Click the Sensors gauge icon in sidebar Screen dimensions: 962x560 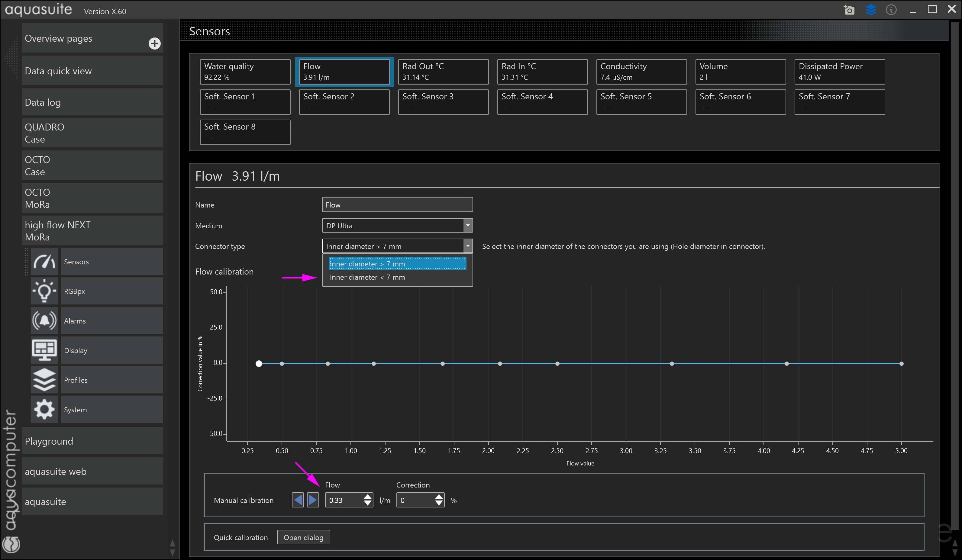[44, 262]
